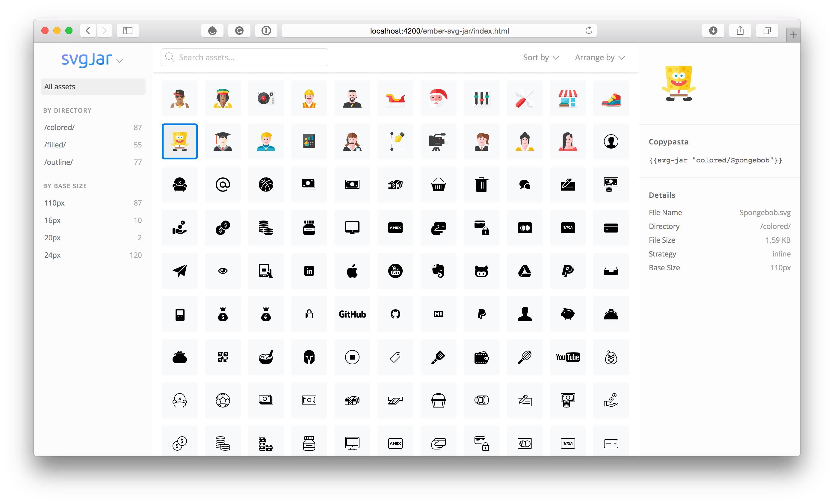This screenshot has height=504, width=834.
Task: Select the GitHub wordmark icon asset
Action: pos(352,314)
